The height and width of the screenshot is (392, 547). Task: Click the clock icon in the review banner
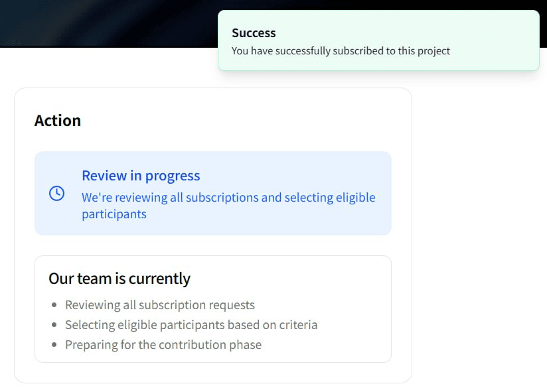(57, 193)
